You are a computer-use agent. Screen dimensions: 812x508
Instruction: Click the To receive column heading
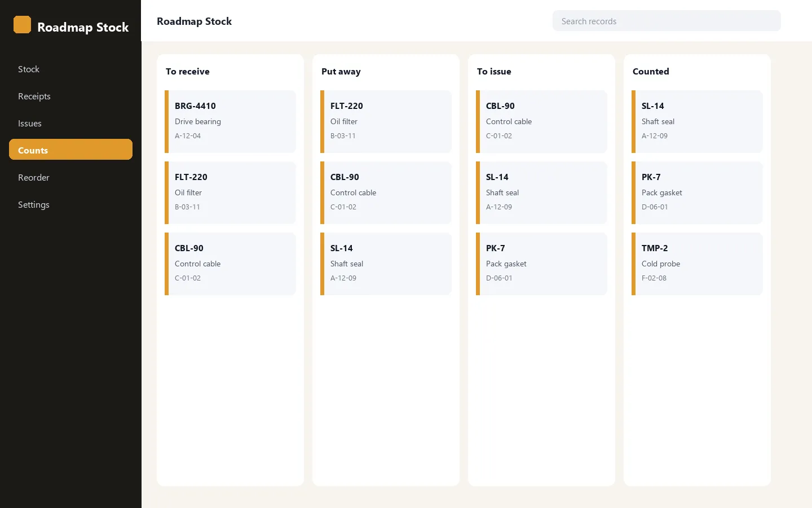point(188,71)
